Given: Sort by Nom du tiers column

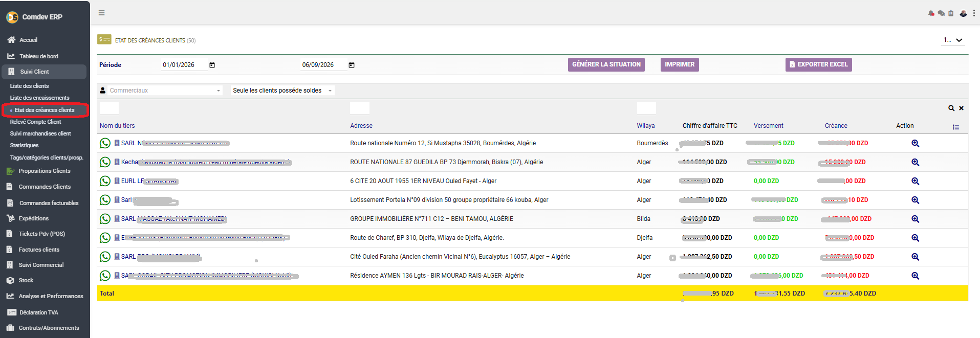Looking at the screenshot, I should click(x=117, y=126).
